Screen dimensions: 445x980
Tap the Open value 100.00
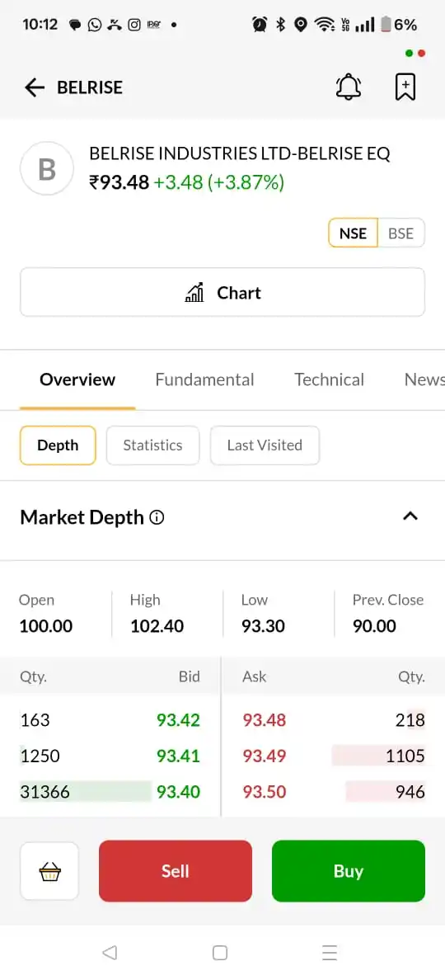pos(46,626)
